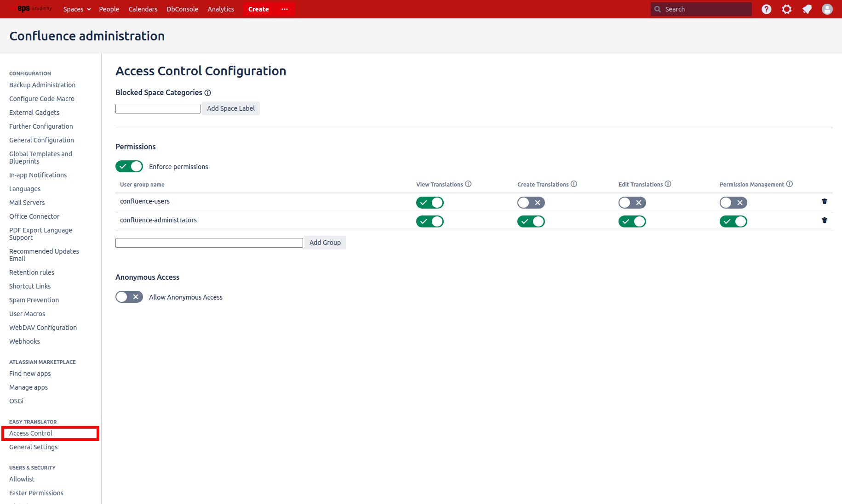View the Blocked Space Categories info icon
This screenshot has height=504, width=842.
pyautogui.click(x=208, y=92)
